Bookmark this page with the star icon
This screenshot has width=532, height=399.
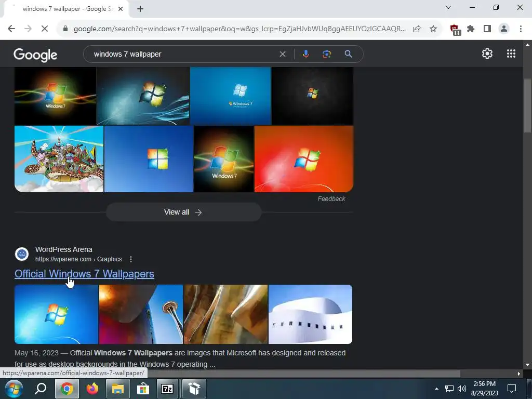433,29
